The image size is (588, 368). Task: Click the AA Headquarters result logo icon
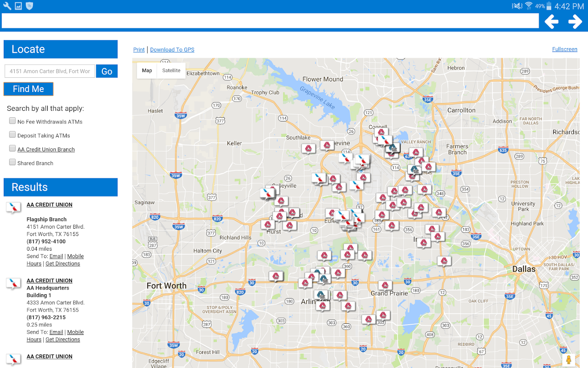click(x=13, y=283)
